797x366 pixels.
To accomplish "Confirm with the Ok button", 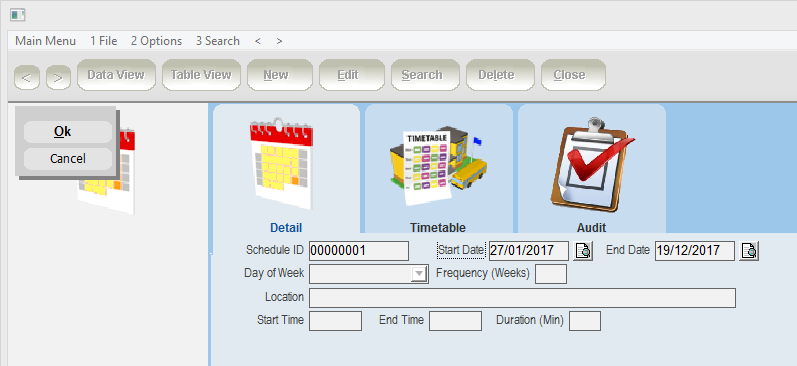I will [68, 132].
